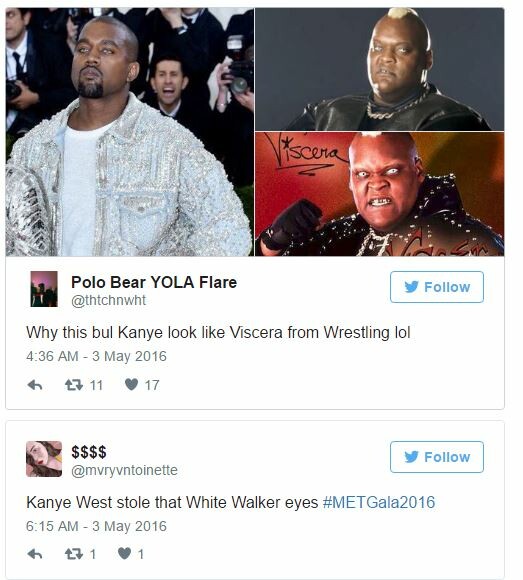Image resolution: width=523 pixels, height=580 pixels.
Task: Reply to the Polo Bear YOLA Flare tweet
Action: pos(35,385)
